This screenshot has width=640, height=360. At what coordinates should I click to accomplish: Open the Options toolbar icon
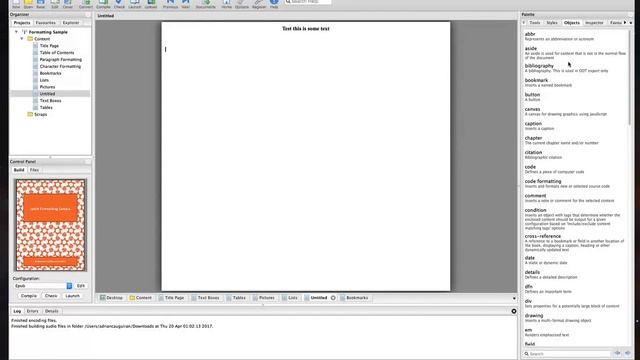click(x=242, y=4)
